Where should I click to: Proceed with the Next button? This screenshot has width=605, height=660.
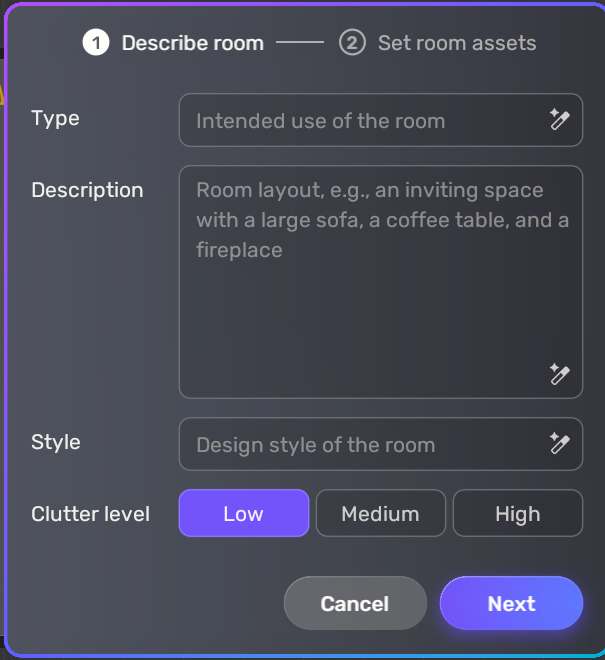(x=511, y=603)
